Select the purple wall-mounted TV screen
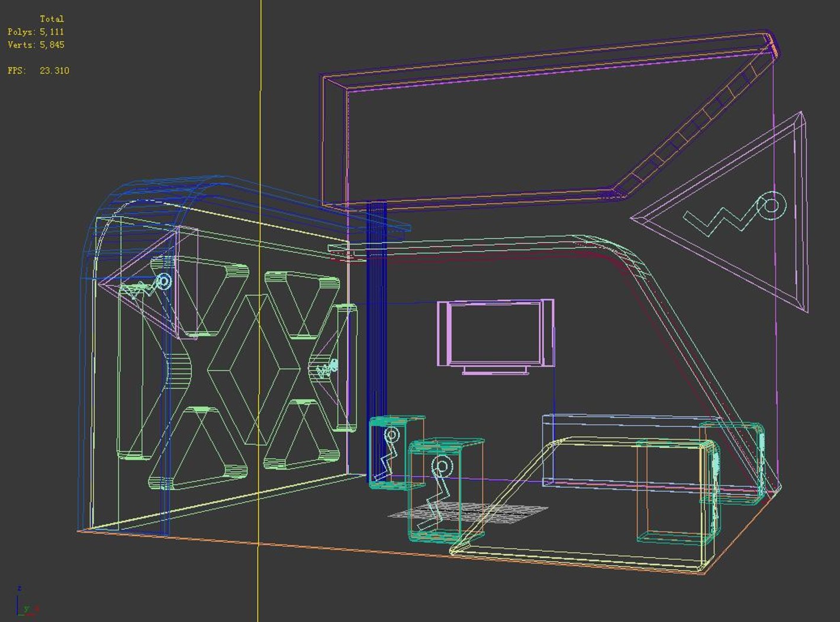Viewport: 840px width, 622px height. point(496,335)
